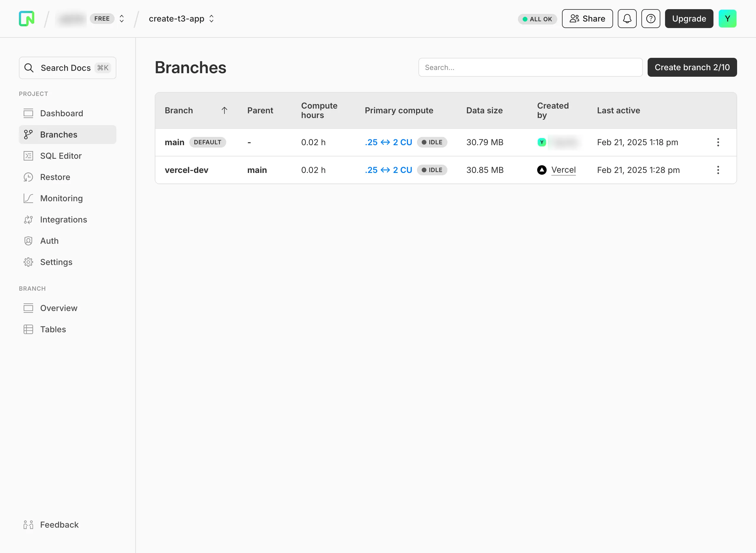Screen dimensions: 756x553
Task: Click the 30.85 MB data size
Action: point(485,170)
